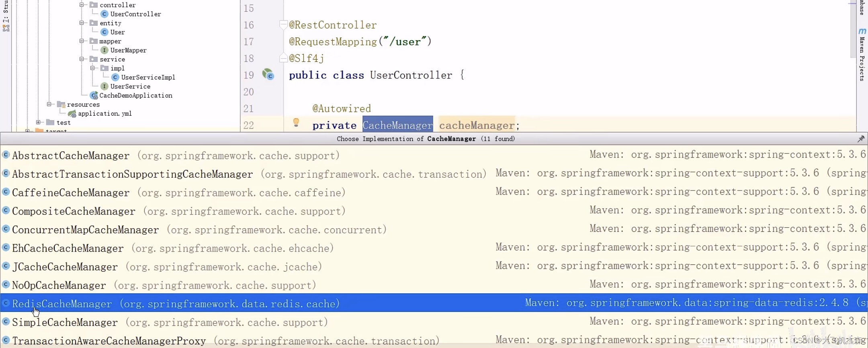The width and height of the screenshot is (868, 348).
Task: Fold the @RestController annotation block
Action: pyautogui.click(x=283, y=25)
